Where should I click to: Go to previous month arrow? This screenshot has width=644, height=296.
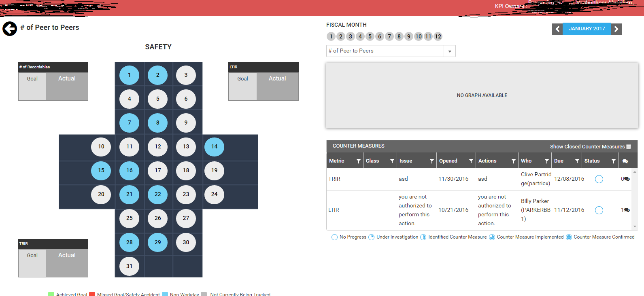(x=557, y=29)
